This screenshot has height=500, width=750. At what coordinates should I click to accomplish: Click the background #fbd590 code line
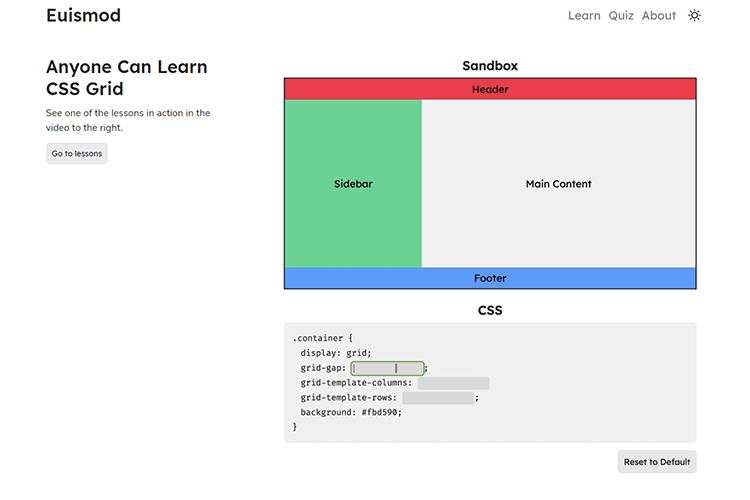pos(350,412)
